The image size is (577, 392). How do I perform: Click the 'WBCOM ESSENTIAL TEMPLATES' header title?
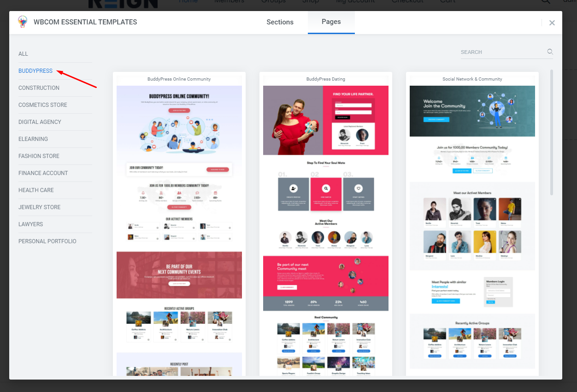85,22
